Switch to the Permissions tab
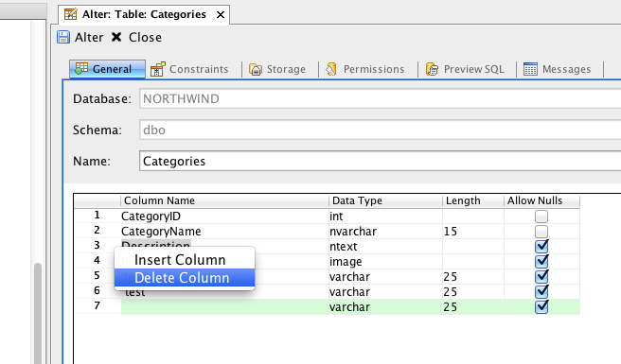621x364 pixels. pos(365,69)
